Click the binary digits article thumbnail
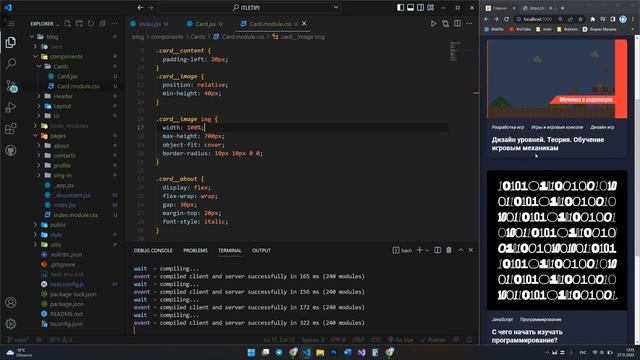640x360 pixels. [557, 240]
